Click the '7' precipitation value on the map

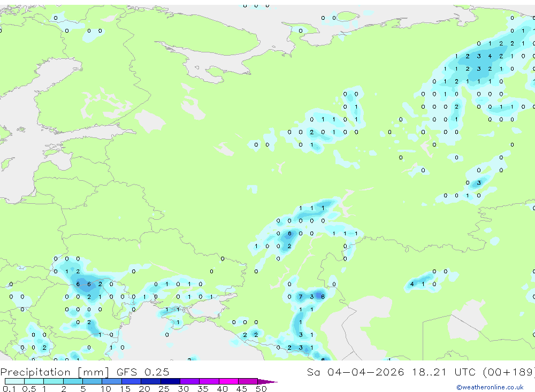coord(301,297)
